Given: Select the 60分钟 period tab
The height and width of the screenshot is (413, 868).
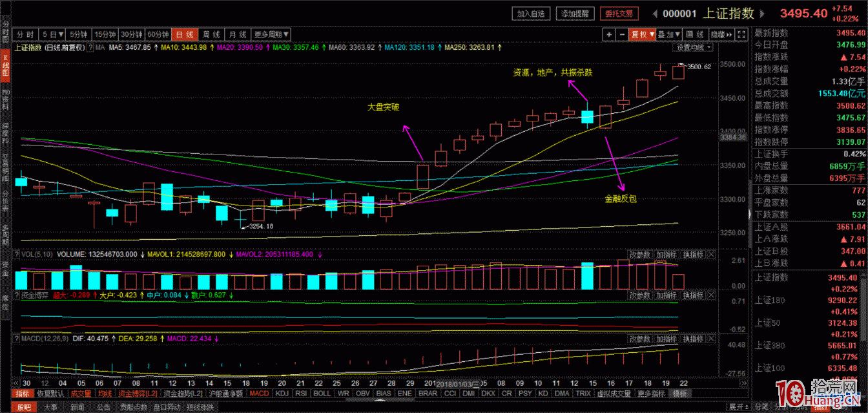Looking at the screenshot, I should click(158, 34).
